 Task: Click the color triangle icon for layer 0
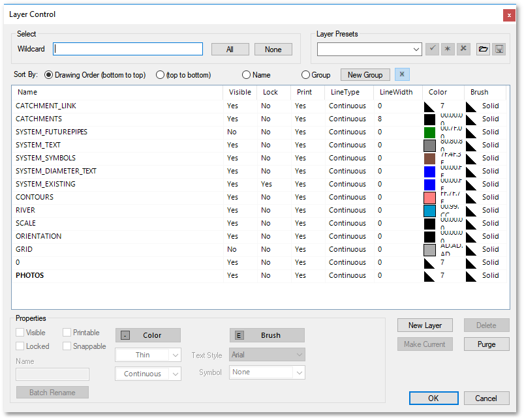(x=429, y=263)
